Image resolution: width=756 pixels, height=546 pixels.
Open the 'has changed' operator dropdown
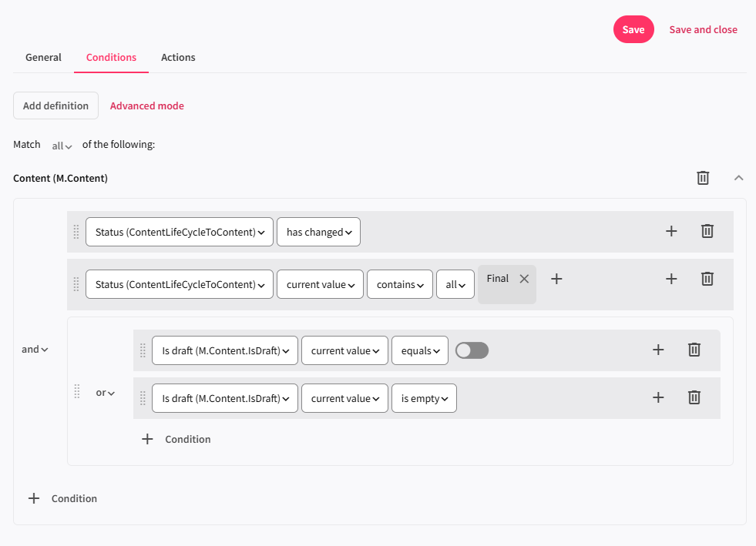click(x=318, y=232)
